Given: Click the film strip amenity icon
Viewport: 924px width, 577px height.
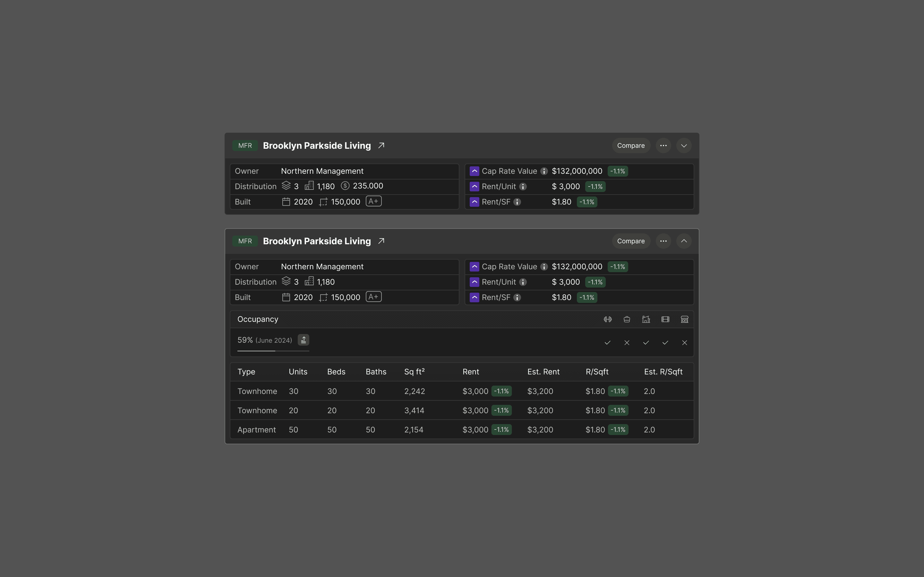Looking at the screenshot, I should 665,319.
